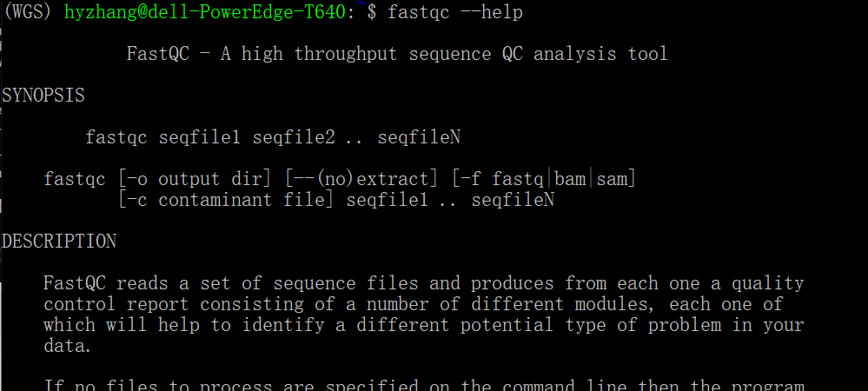Viewport: 868px width, 391px height.
Task: Click the '(WGS)' conda environment prefix
Action: click(x=30, y=12)
